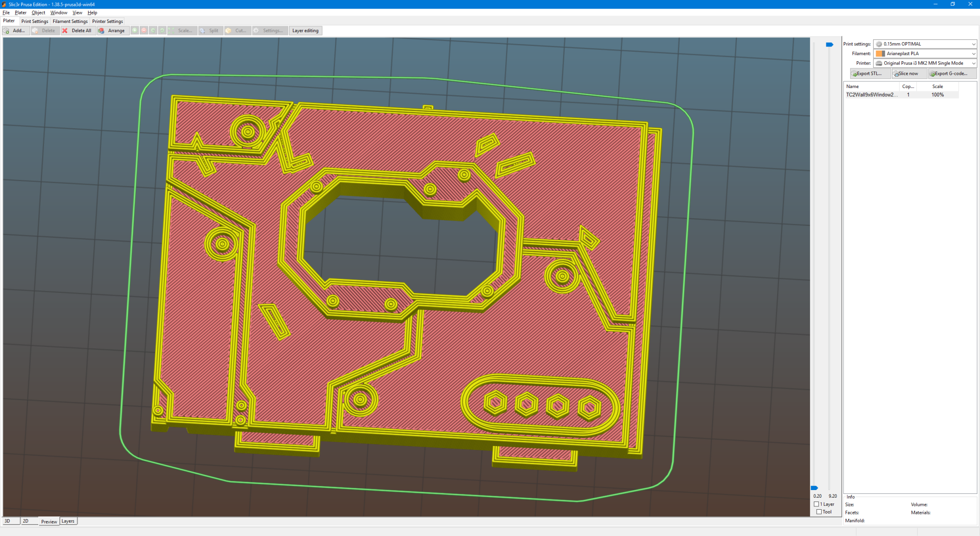This screenshot has width=980, height=536.
Task: Click the top layer slider handle
Action: click(x=829, y=45)
